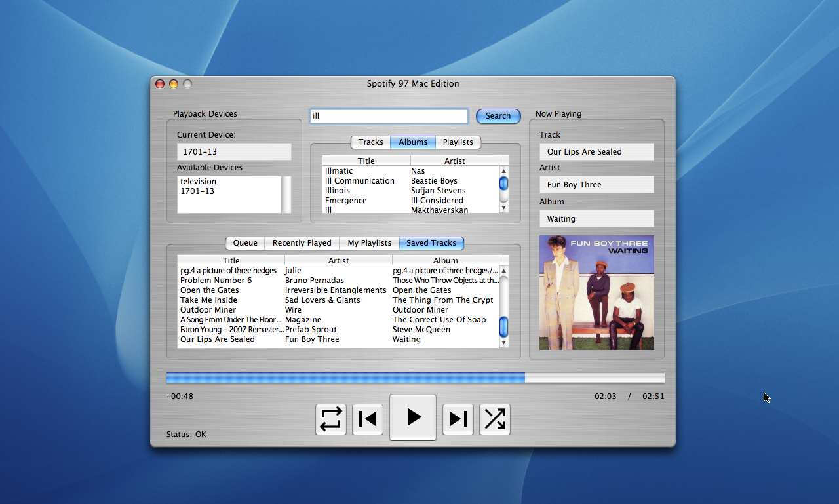Click artist Prefab Sprout

tap(311, 330)
